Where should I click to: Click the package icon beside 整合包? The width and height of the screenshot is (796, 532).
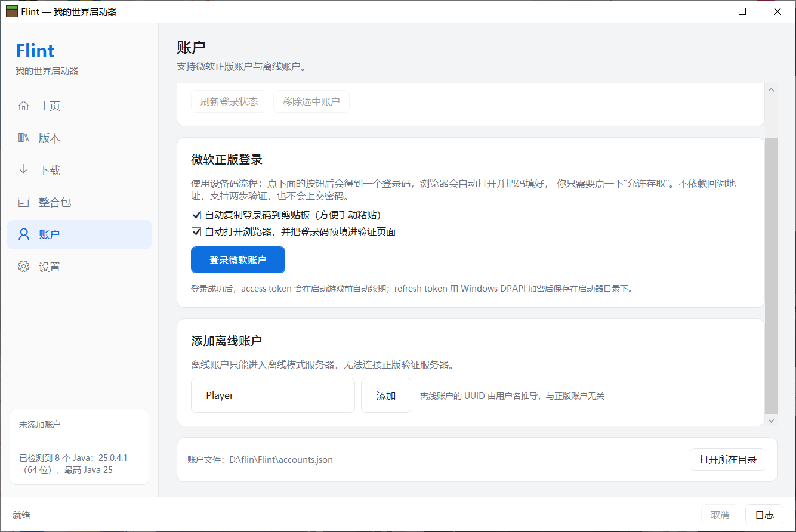click(x=24, y=203)
